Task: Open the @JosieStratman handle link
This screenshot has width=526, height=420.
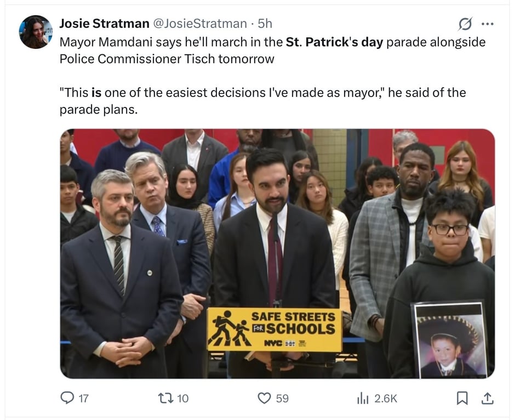Action: 200,24
